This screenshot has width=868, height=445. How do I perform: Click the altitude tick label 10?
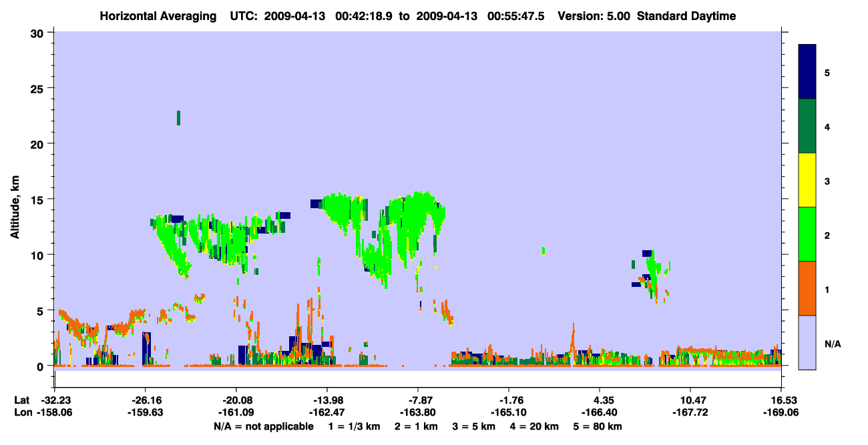(x=39, y=255)
